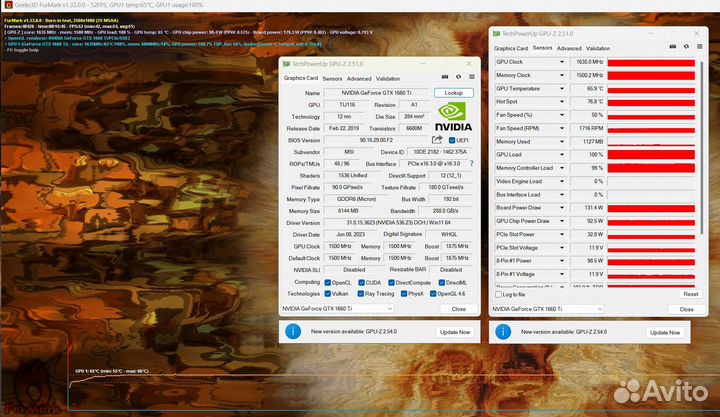
Task: Enable the Log to file checkbox
Action: (x=498, y=294)
